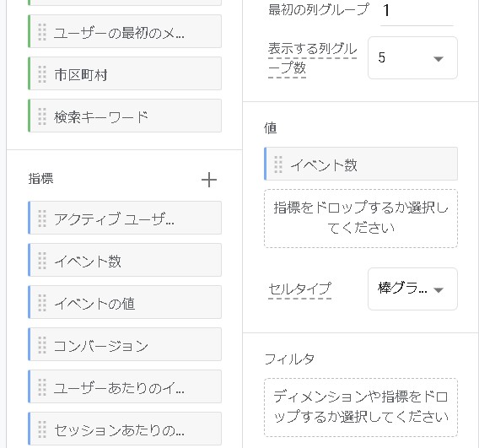479x448 pixels.
Task: Click the 指標をドロップするか選択 drop zone
Action: click(x=361, y=219)
